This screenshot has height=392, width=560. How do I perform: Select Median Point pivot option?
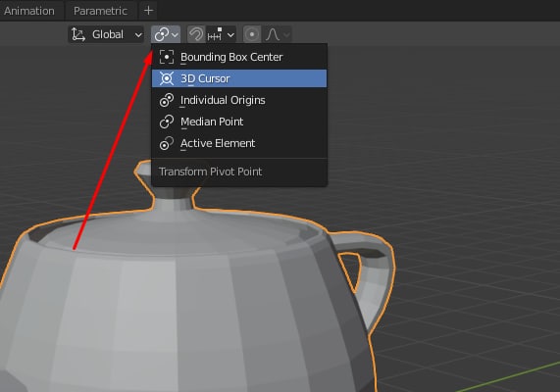click(x=239, y=122)
